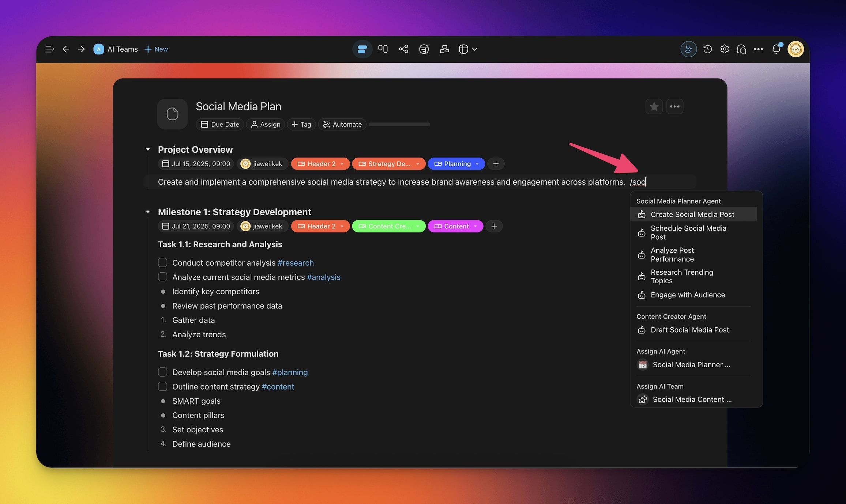This screenshot has width=846, height=504.
Task: Expand the Content tag dropdown arrow
Action: 475,226
